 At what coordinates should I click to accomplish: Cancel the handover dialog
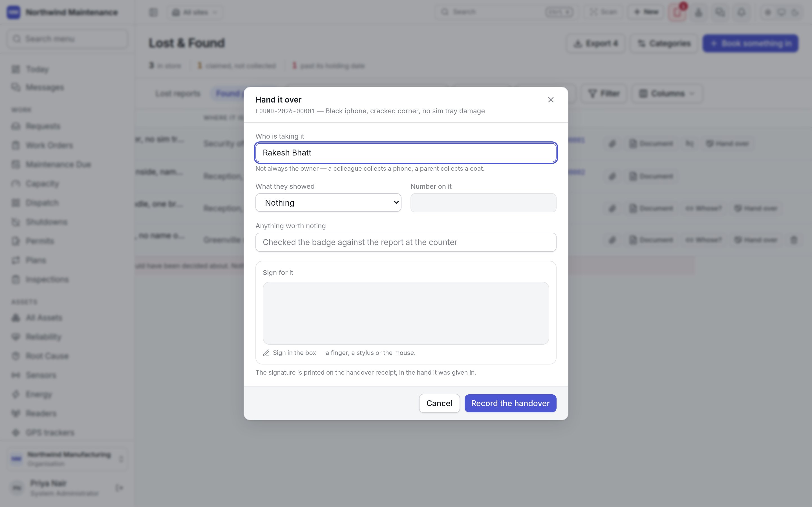439,403
